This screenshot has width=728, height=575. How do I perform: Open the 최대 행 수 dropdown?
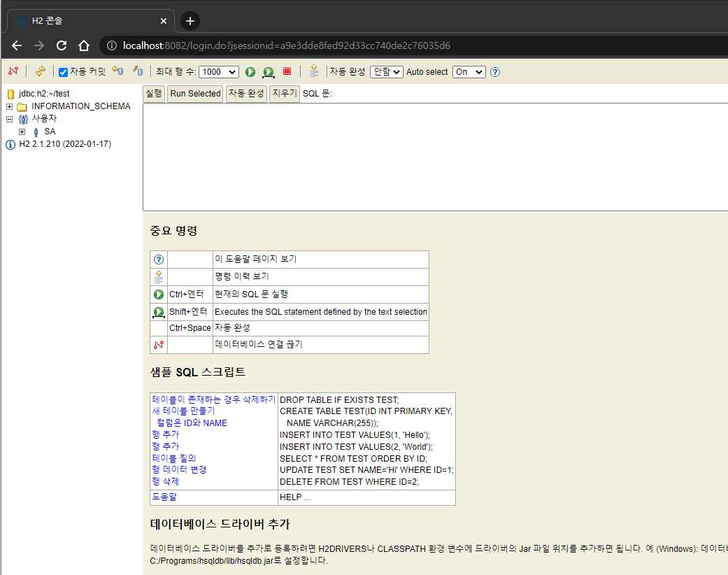(x=217, y=71)
